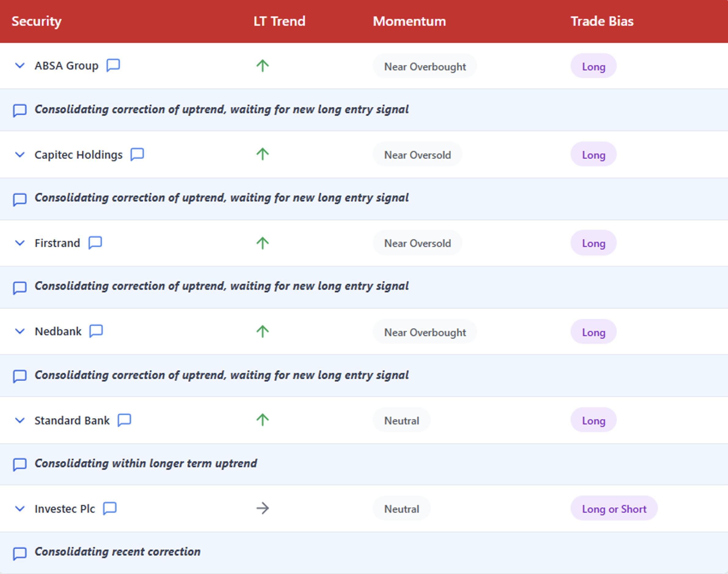Click the comment icon next to Standard Bank
The image size is (728, 574).
pos(124,420)
